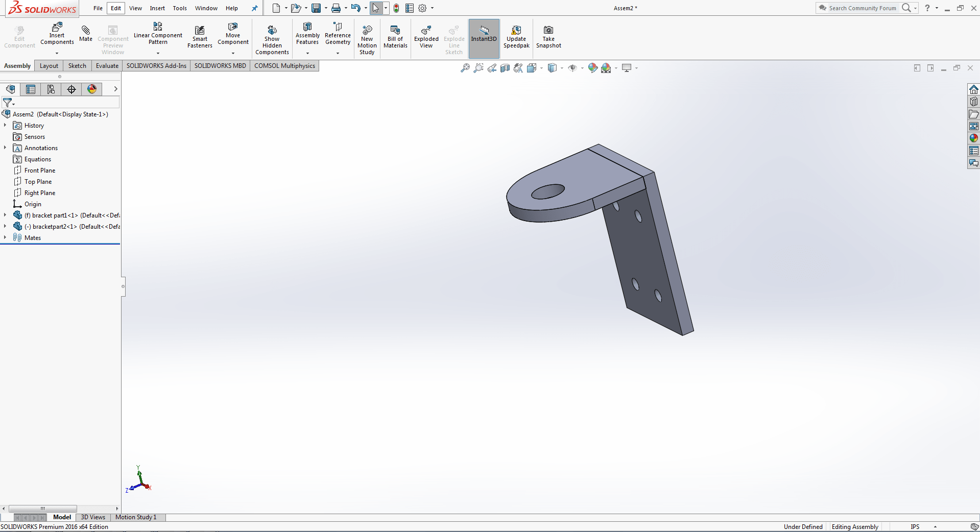Open Reference Geometry tool
The height and width of the screenshot is (532, 980).
click(338, 34)
